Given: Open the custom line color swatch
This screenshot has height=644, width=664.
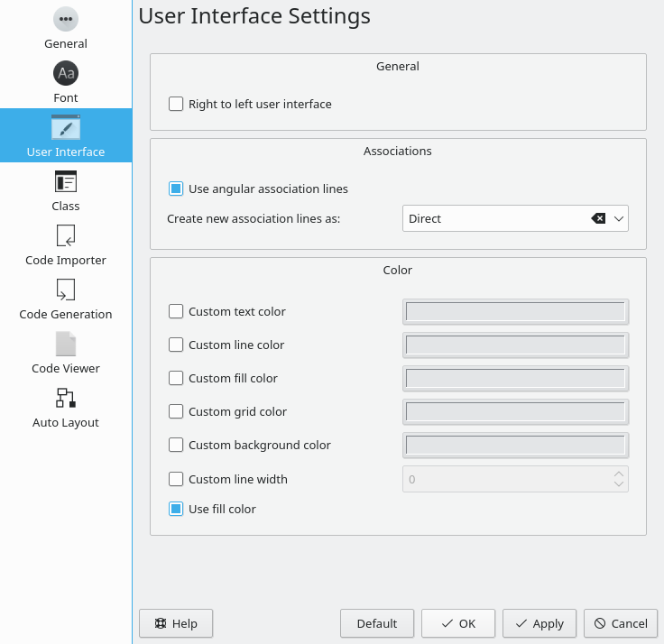Looking at the screenshot, I should (515, 345).
